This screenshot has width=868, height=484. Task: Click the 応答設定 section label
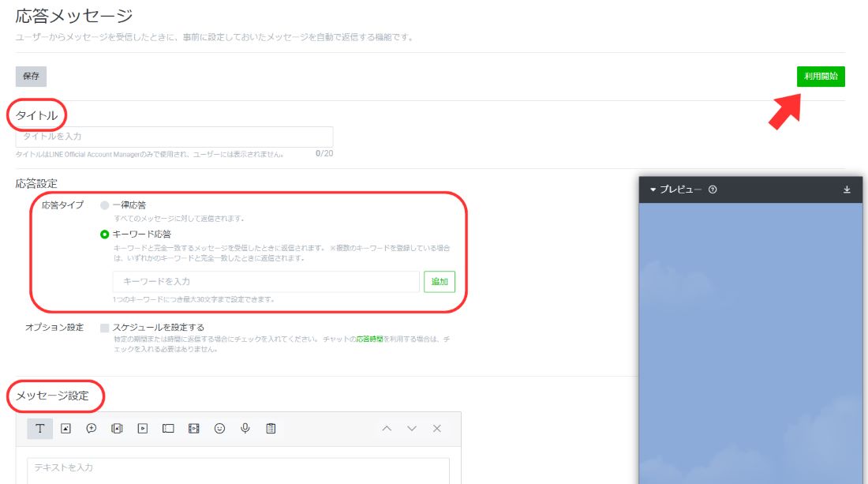tap(36, 184)
